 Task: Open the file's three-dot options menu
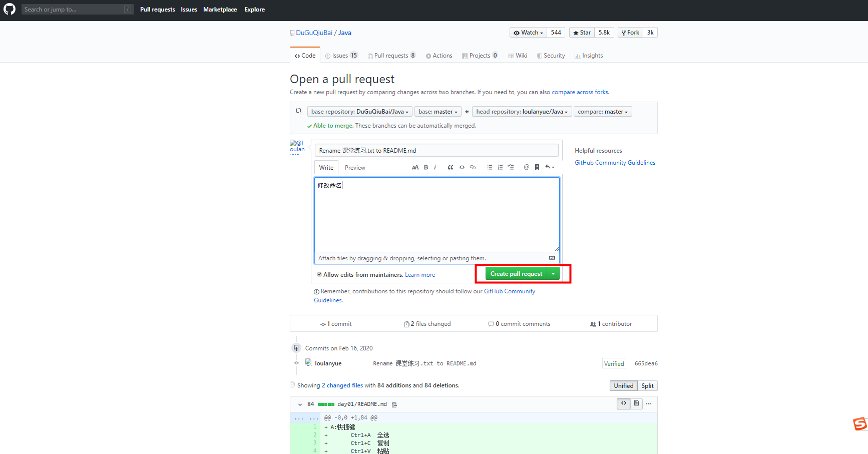point(648,403)
